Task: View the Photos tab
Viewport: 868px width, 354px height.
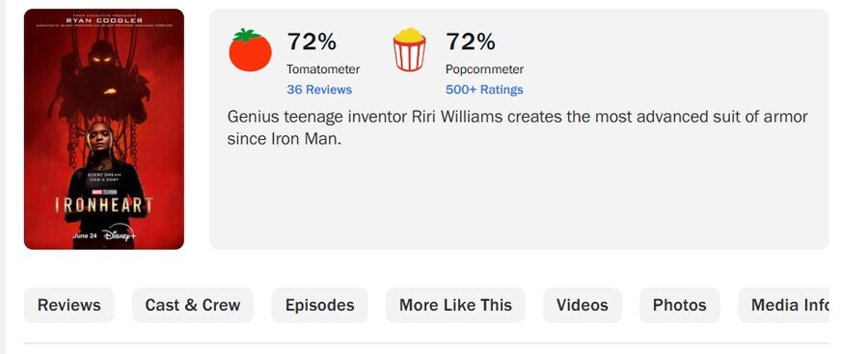Action: coord(680,305)
